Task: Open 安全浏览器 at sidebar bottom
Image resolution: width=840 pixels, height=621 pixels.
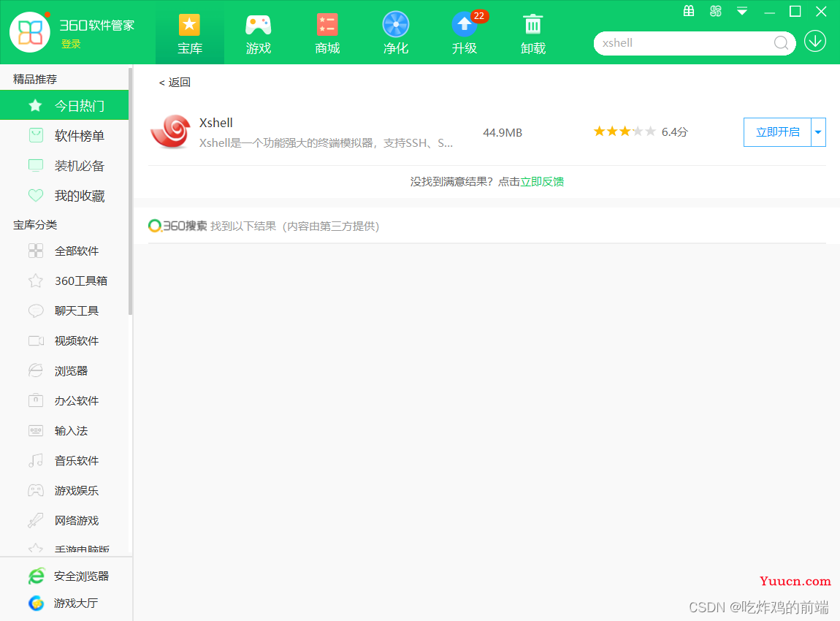Action: coord(68,576)
